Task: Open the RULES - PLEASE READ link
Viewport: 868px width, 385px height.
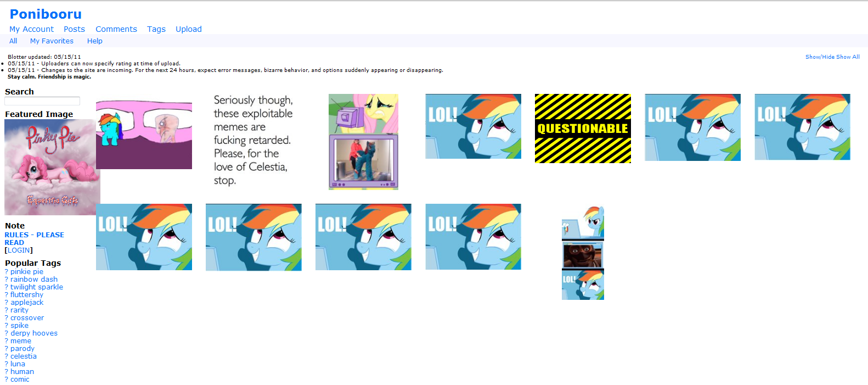Action: click(34, 238)
